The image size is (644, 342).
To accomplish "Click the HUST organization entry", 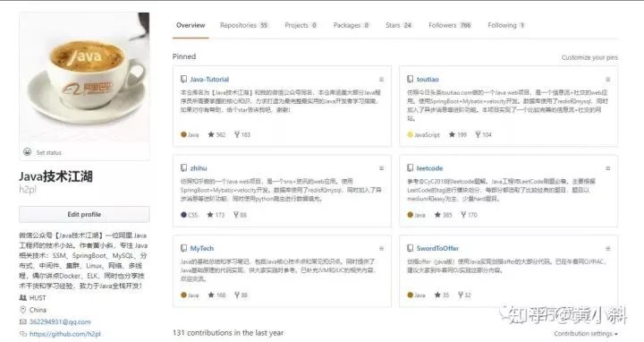I will pos(33,297).
